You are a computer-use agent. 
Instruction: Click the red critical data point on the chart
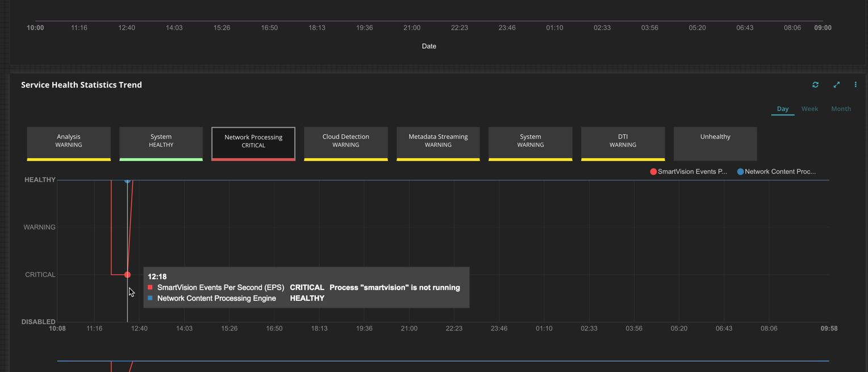pos(127,275)
